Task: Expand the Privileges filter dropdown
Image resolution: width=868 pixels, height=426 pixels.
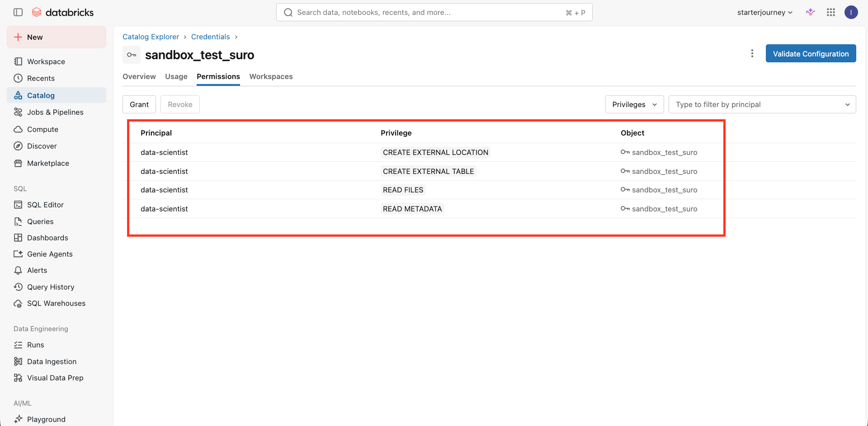Action: click(634, 104)
